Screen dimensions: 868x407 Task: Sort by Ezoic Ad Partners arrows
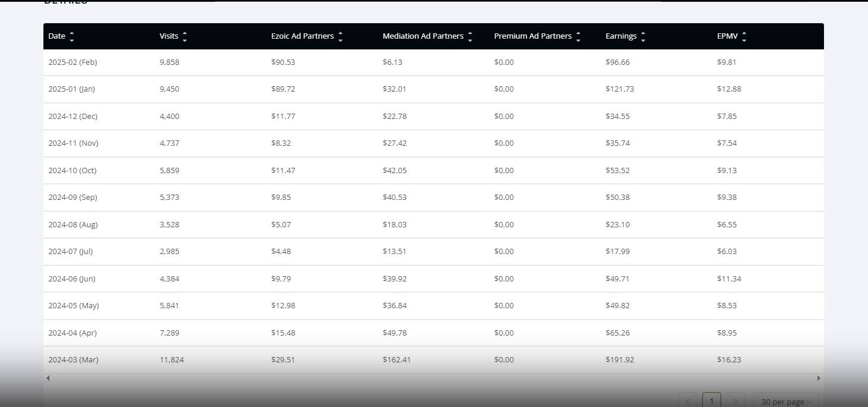340,36
